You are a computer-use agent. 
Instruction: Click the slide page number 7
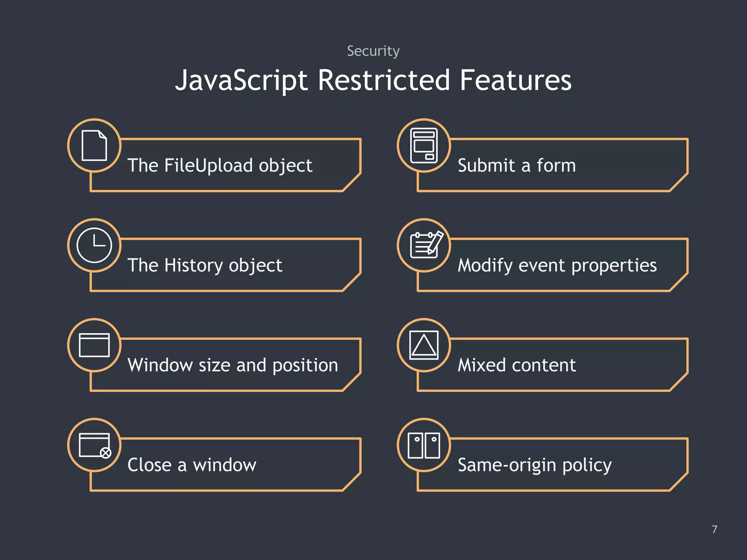(715, 529)
